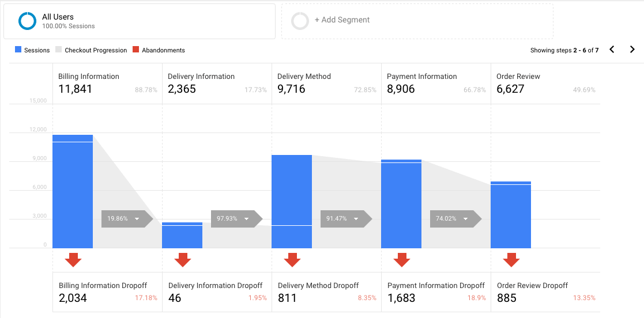The image size is (644, 318).
Task: Click the 13.35% dropoff rate
Action: click(x=585, y=298)
